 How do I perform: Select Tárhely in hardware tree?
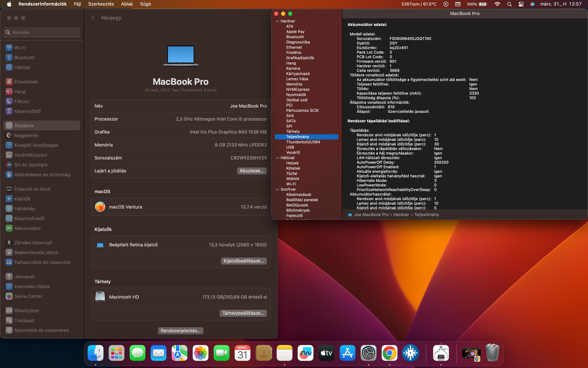point(293,131)
